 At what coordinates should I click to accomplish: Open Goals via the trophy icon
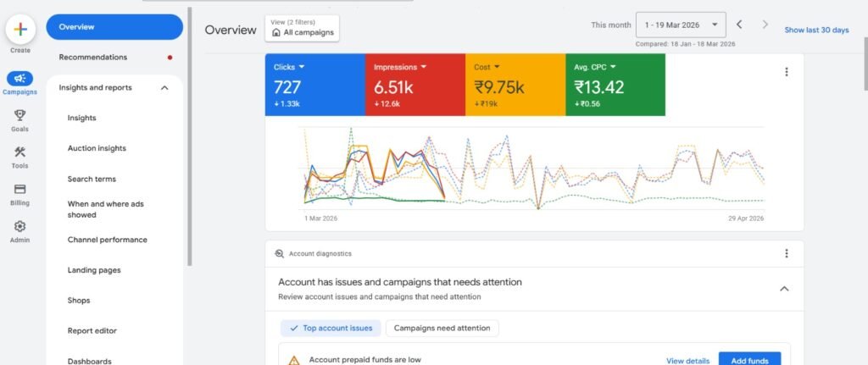[20, 116]
